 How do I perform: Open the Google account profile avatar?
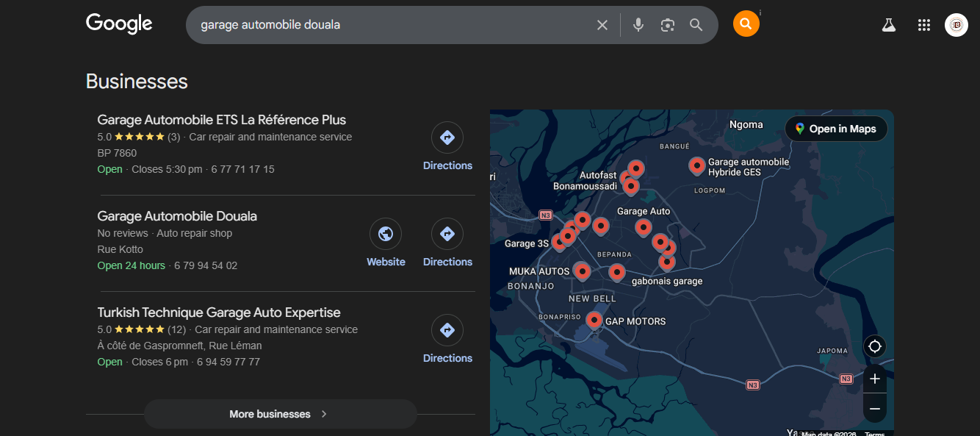[x=956, y=25]
